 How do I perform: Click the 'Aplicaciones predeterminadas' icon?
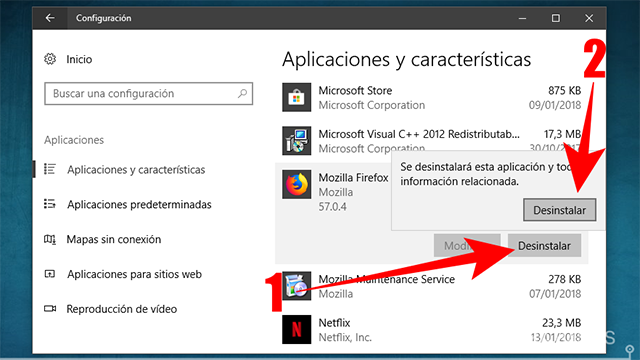(50, 204)
